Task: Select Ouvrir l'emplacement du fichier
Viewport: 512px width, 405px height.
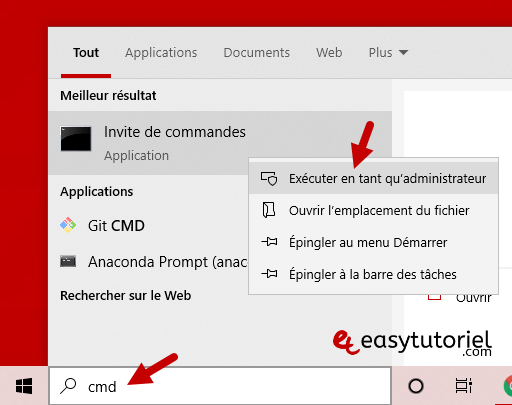Action: pyautogui.click(x=374, y=210)
